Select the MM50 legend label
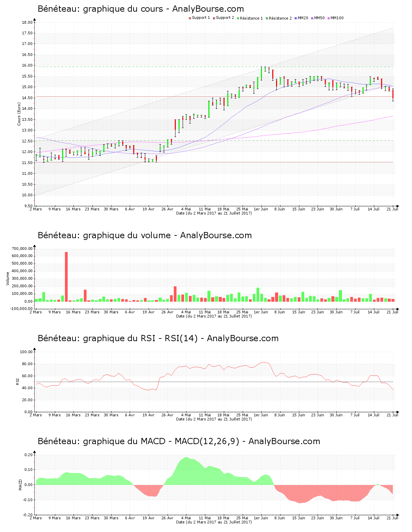The width and height of the screenshot is (412, 532). (x=319, y=18)
